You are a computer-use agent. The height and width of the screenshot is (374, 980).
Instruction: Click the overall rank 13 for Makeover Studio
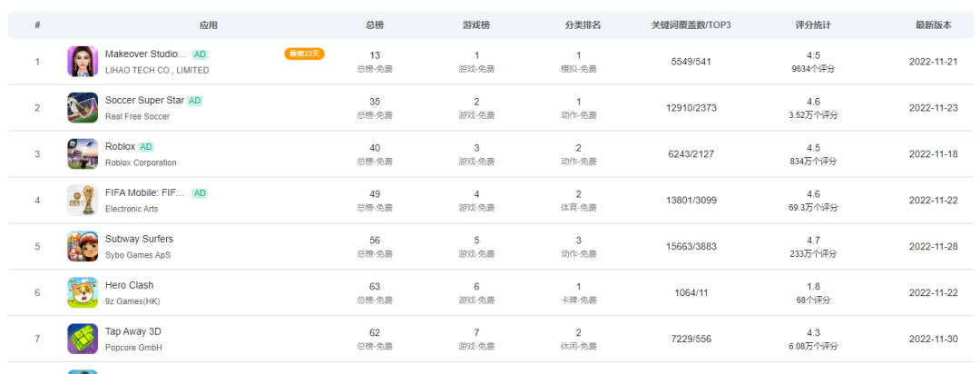click(x=375, y=55)
